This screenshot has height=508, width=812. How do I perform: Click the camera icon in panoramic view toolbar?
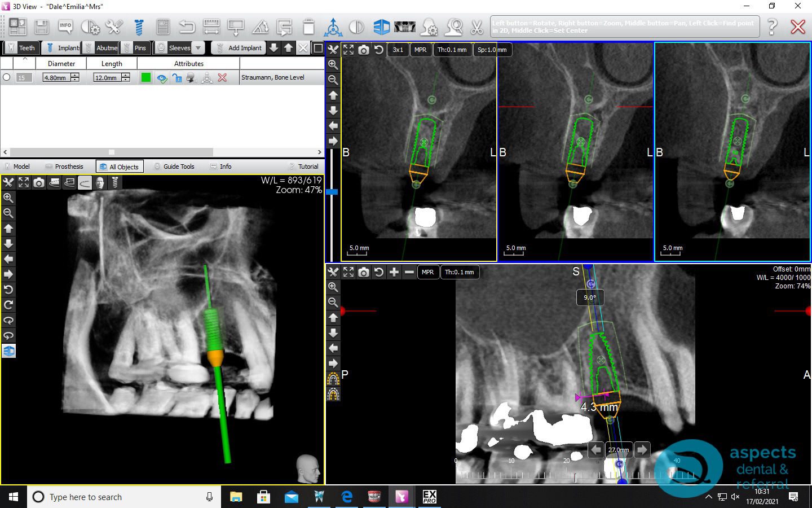tap(364, 272)
